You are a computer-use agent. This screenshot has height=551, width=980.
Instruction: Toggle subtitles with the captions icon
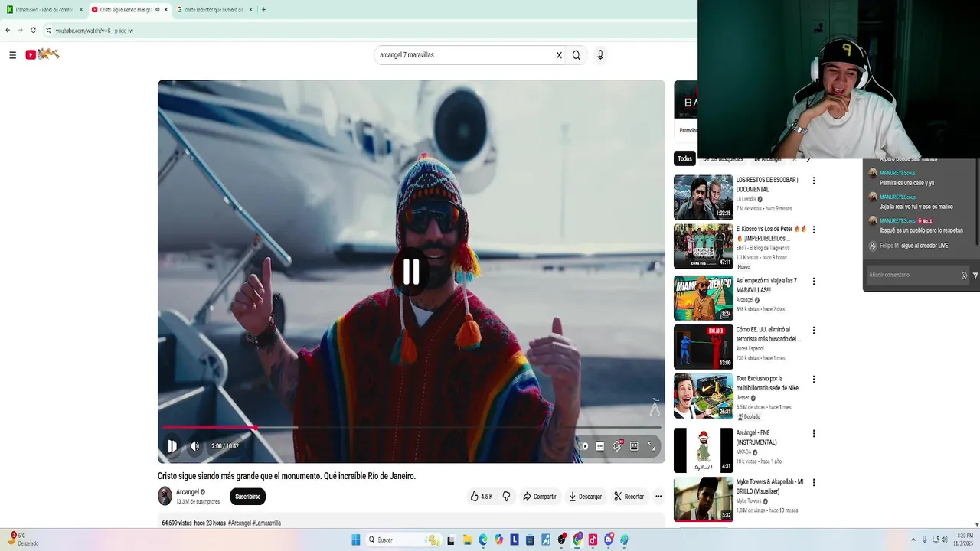(x=600, y=446)
